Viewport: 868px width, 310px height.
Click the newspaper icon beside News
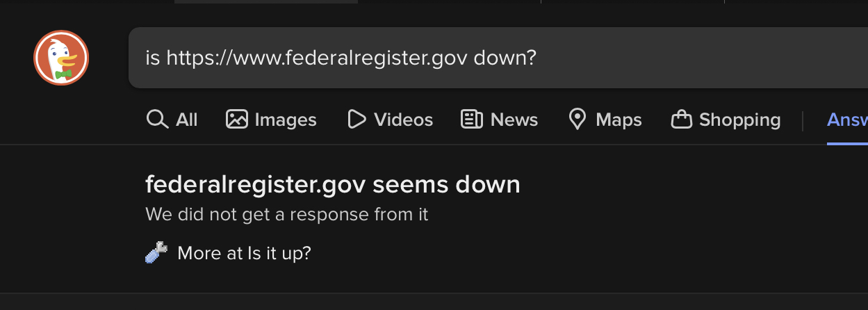tap(472, 120)
